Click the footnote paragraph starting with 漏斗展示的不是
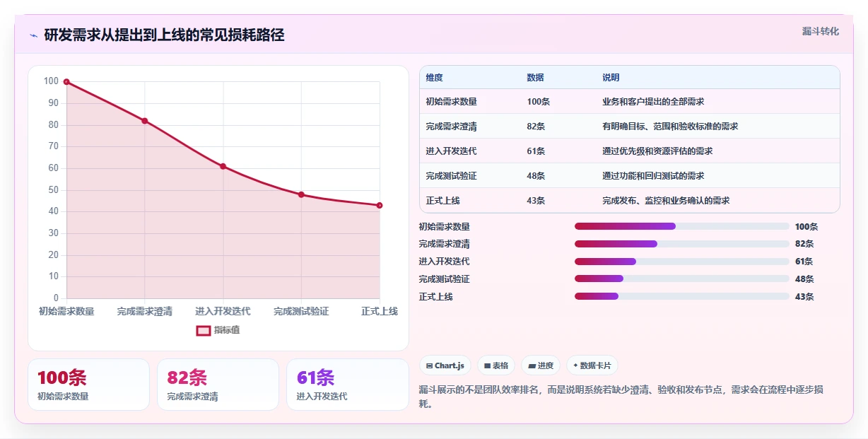 tap(621, 397)
